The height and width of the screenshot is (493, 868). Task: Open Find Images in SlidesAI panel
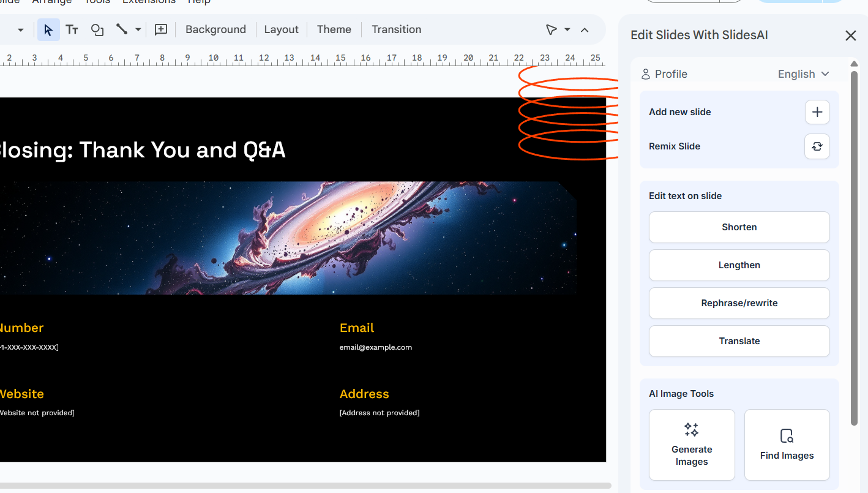787,445
